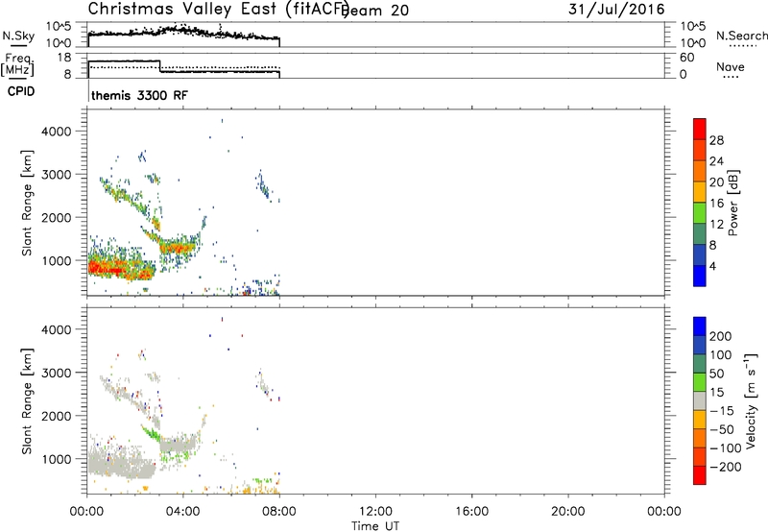Viewport: 768px width, 532px height.
Task: Click the 'themis 3300 RF' text
Action: 139,95
